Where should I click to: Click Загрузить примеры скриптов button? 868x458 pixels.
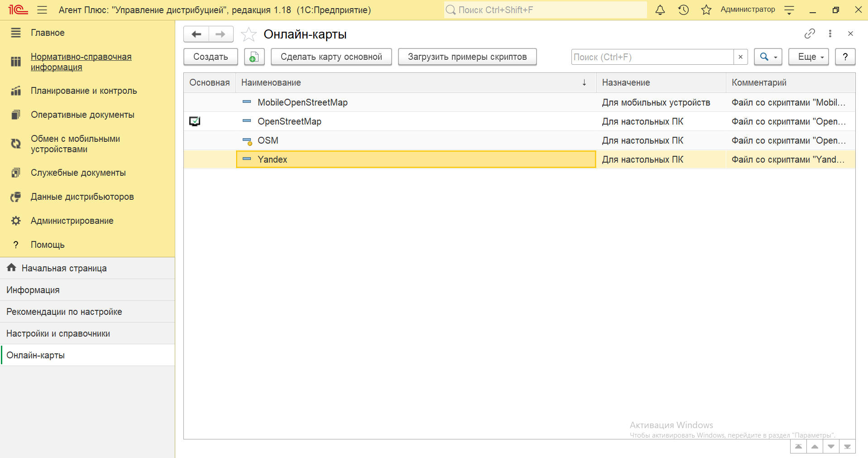pos(467,57)
